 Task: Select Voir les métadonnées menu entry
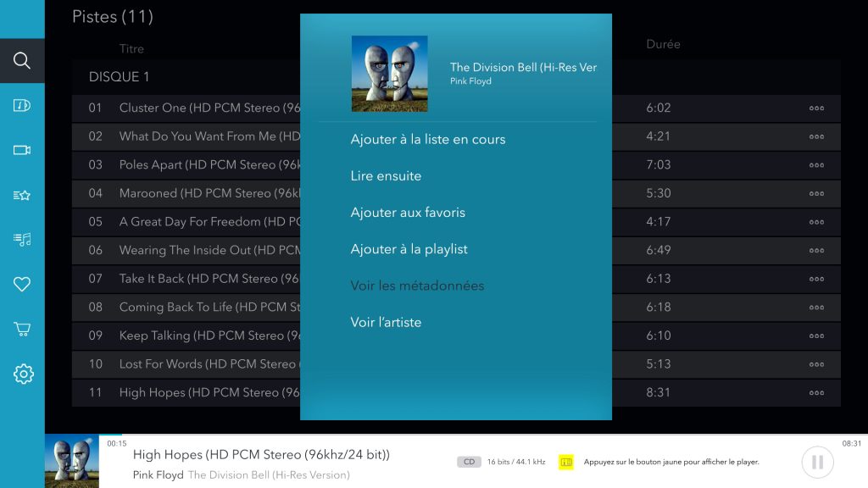[417, 286]
